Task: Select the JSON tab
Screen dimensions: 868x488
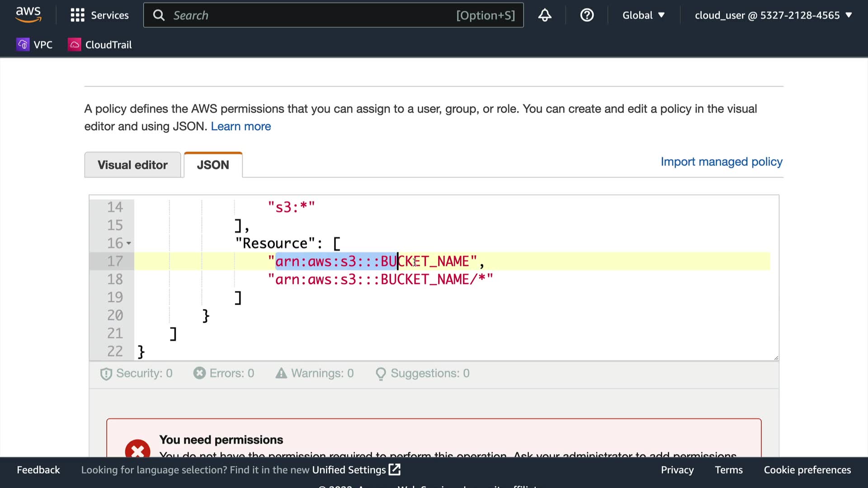Action: coord(213,165)
